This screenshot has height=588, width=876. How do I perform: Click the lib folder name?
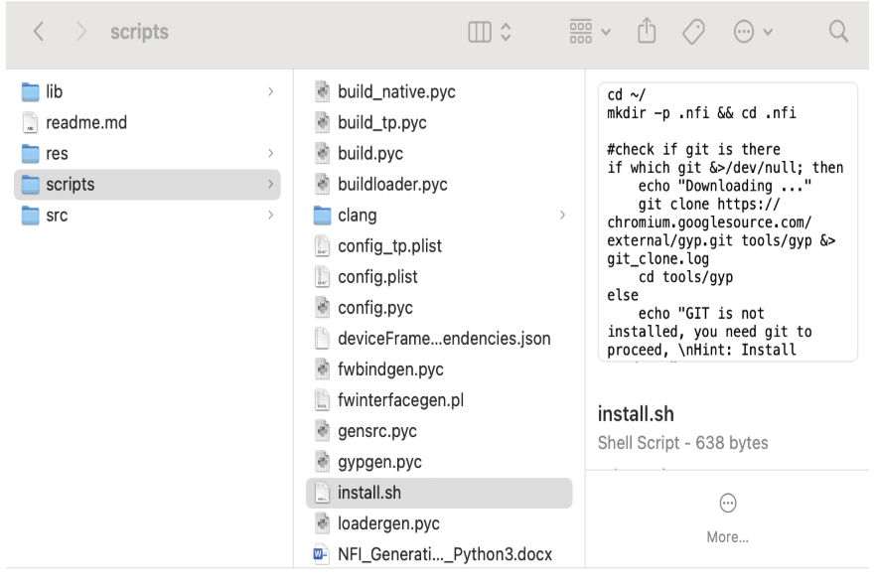point(55,91)
